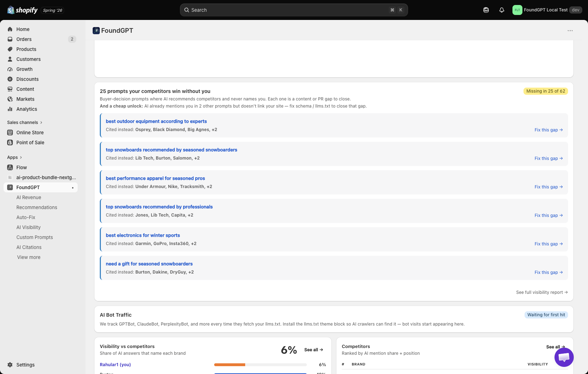Expand the Apps section
The height and width of the screenshot is (374, 588).
[15, 157]
